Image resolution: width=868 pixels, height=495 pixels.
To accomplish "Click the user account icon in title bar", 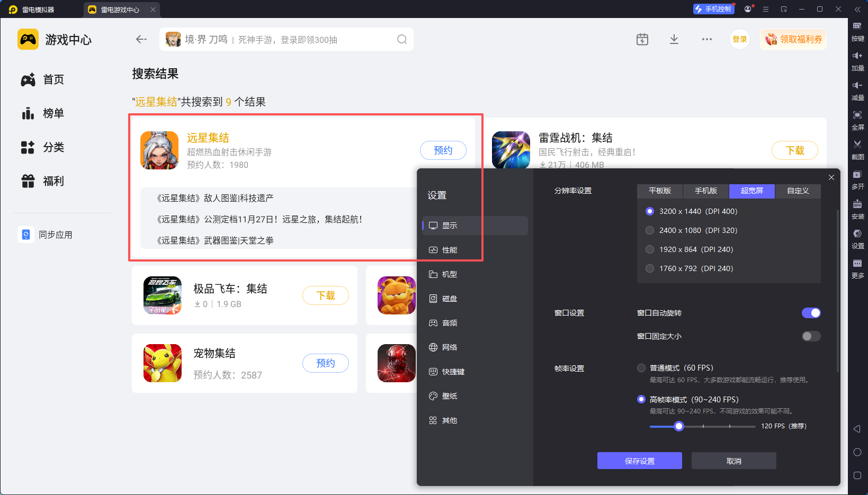I will [x=748, y=9].
